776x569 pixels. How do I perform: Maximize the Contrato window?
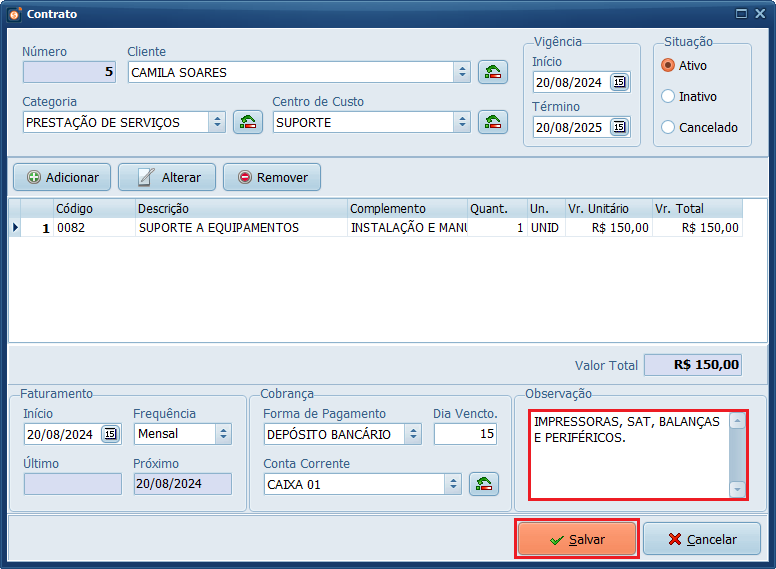[x=741, y=14]
